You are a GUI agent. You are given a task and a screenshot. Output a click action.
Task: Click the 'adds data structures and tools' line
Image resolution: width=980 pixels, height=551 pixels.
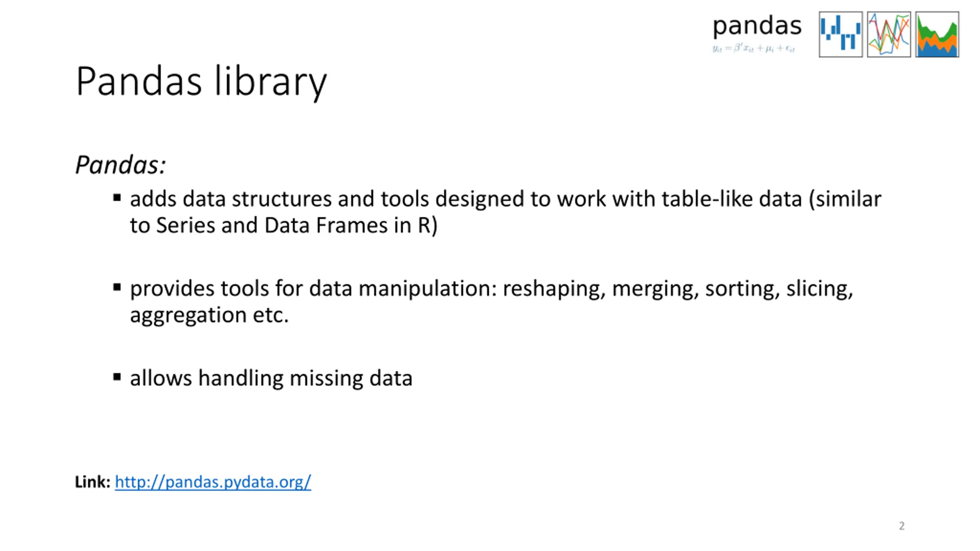pos(505,199)
